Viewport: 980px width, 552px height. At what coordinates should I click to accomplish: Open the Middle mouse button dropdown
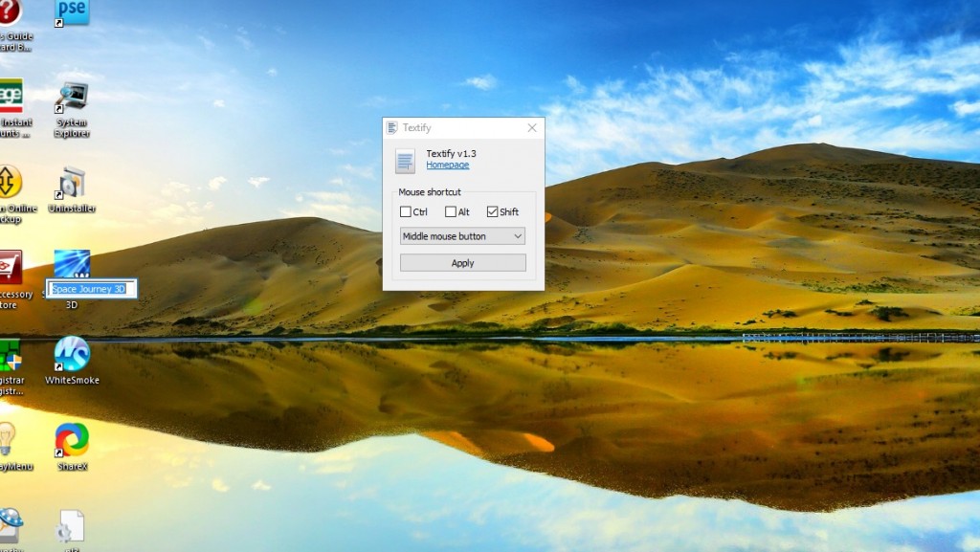click(x=461, y=236)
